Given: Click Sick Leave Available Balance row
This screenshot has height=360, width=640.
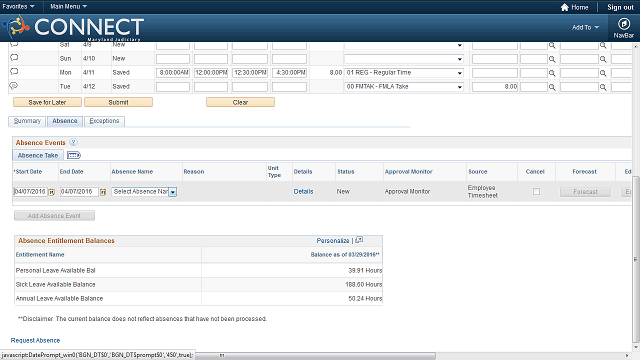Looking at the screenshot, I should pos(198,284).
